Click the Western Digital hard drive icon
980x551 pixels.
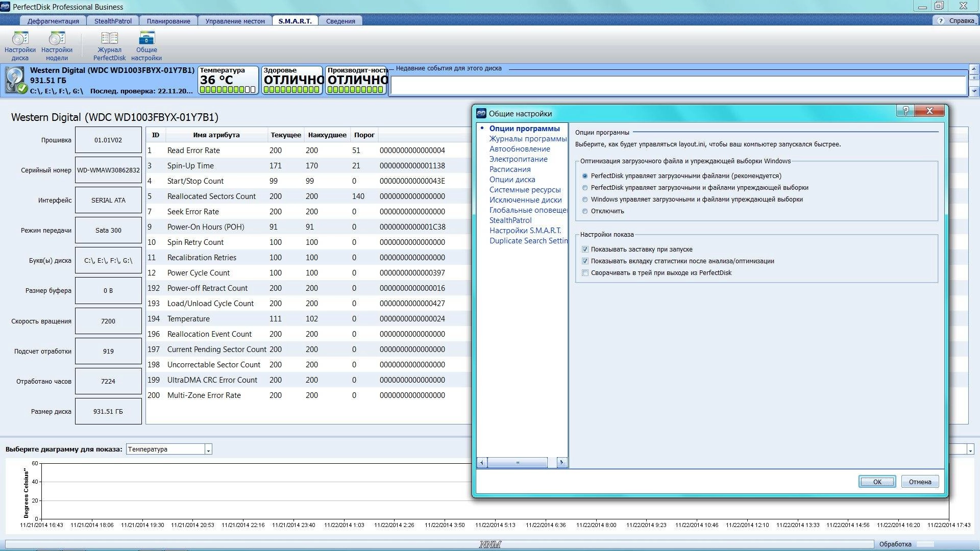tap(15, 81)
